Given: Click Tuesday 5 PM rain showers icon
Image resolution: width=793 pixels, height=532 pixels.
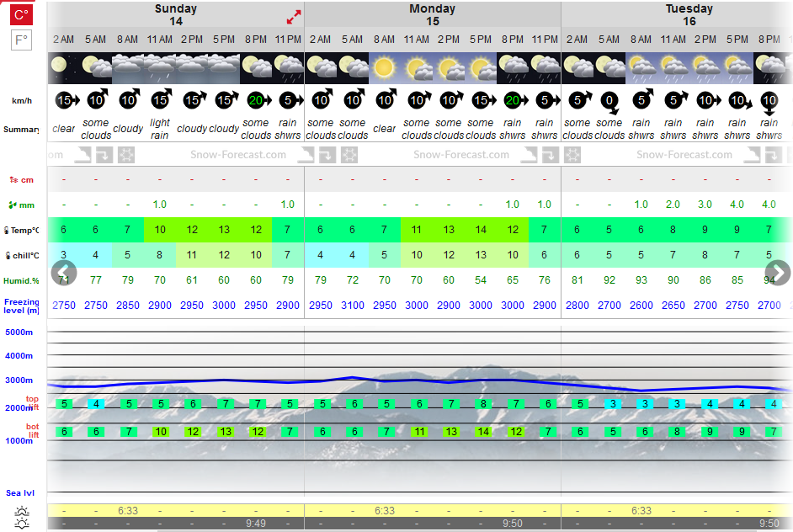Looking at the screenshot, I should coord(737,68).
